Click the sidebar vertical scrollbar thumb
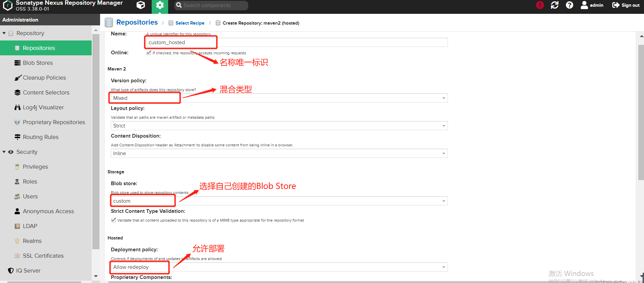Image resolution: width=644 pixels, height=283 pixels. coord(96,141)
